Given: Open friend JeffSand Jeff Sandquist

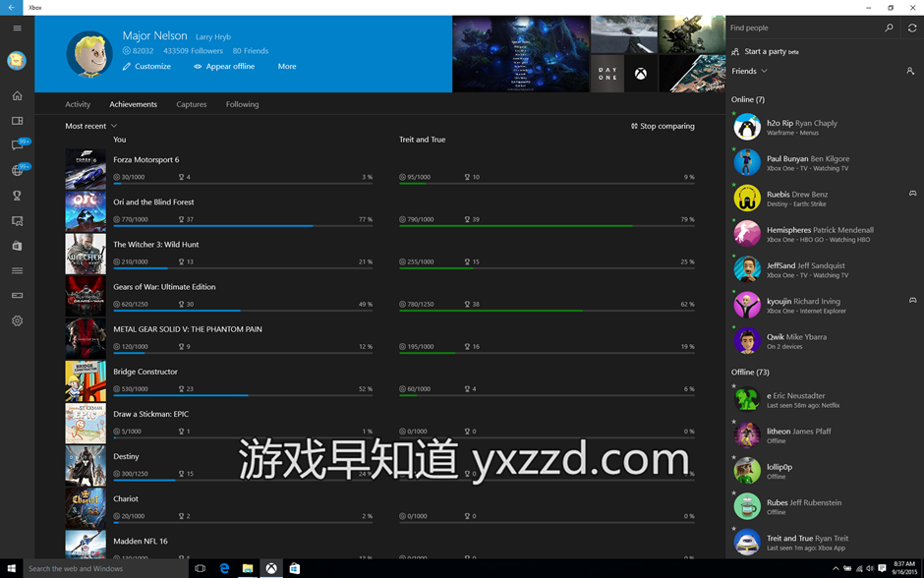Looking at the screenshot, I should (825, 270).
